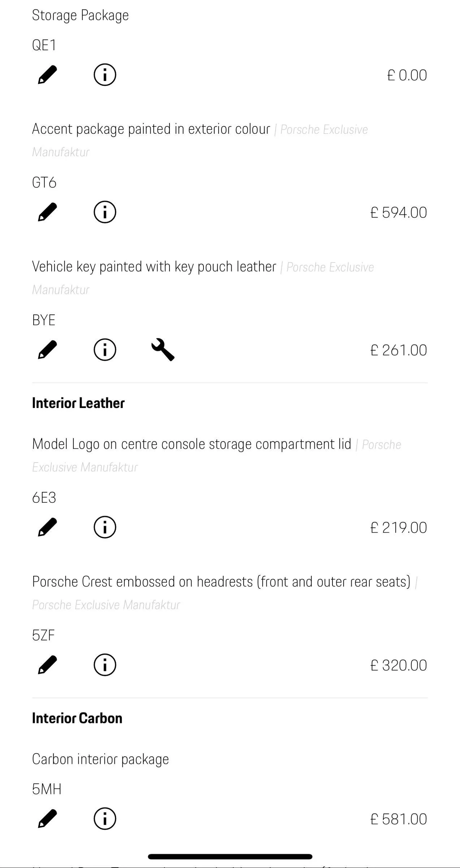Edit the Storage Package QE1 option
This screenshot has height=868, width=460.
pyautogui.click(x=48, y=75)
